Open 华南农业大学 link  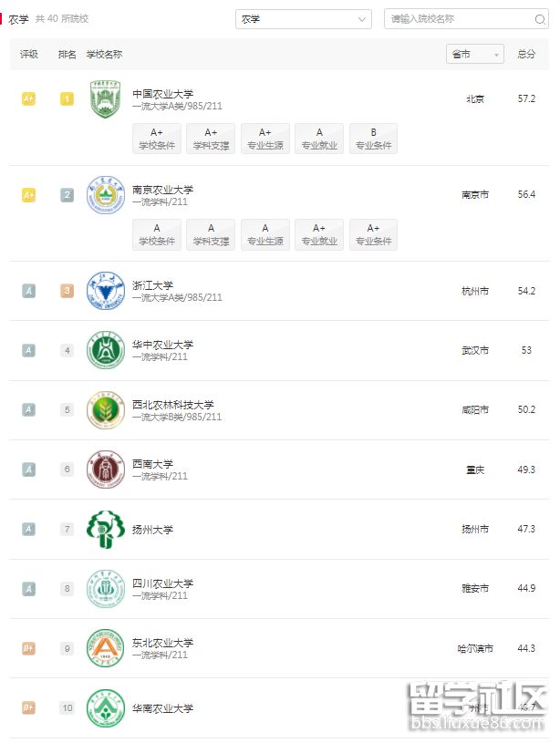coord(162,708)
